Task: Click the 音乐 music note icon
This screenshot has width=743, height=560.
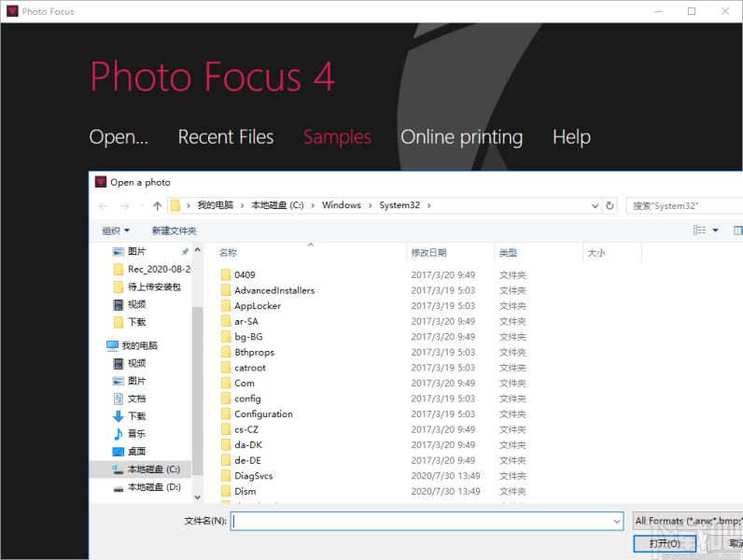Action: (x=118, y=433)
